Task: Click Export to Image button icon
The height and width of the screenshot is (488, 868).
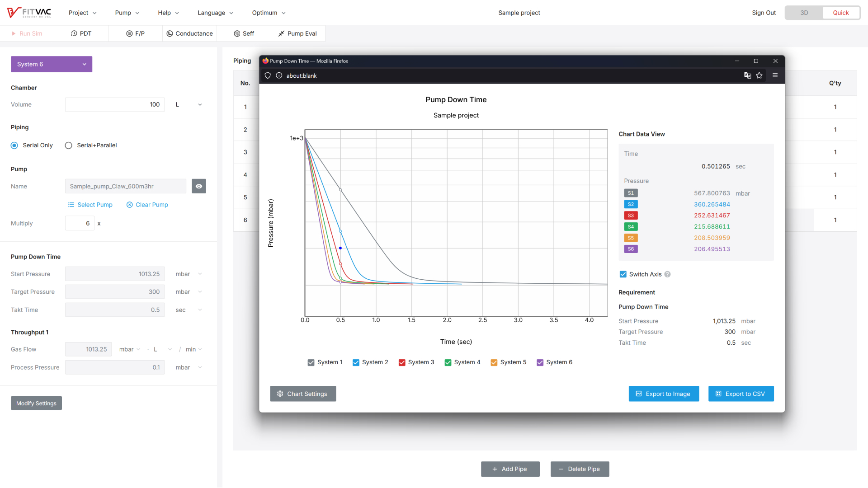Action: [639, 394]
